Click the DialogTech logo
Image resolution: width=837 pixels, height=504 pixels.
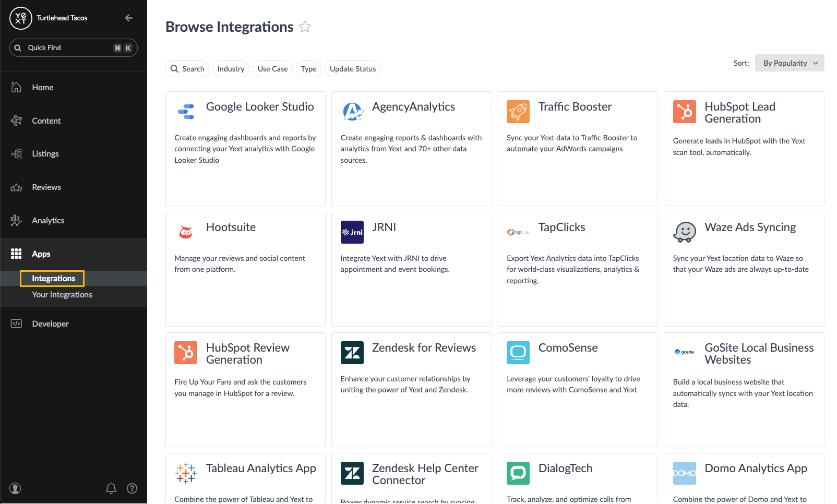point(518,473)
